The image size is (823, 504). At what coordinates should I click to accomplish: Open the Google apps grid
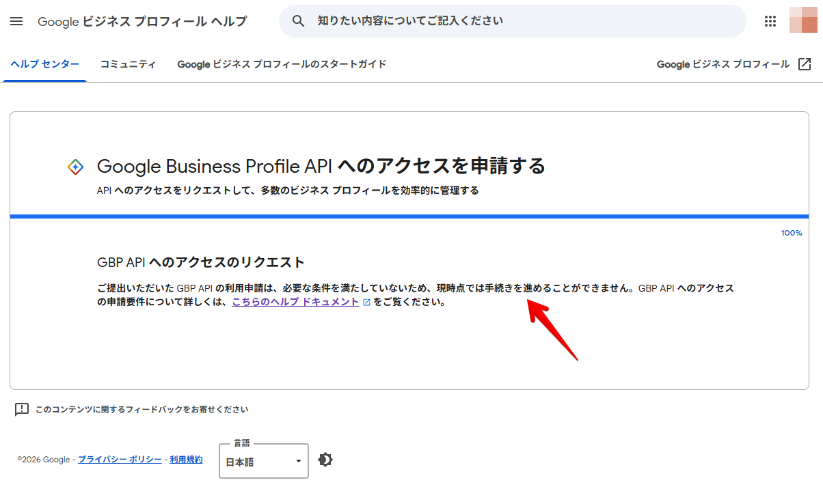coord(770,21)
